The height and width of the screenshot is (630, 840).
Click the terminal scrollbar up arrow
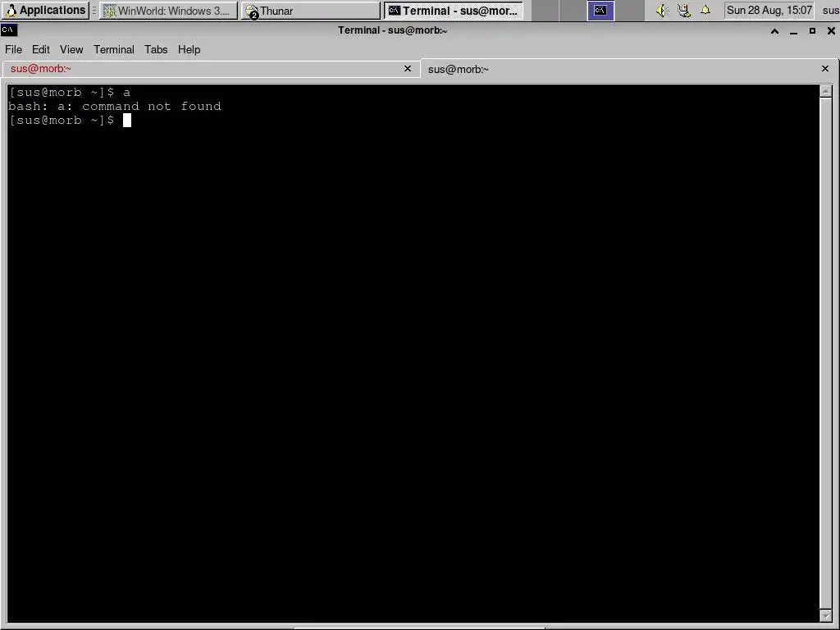pos(826,91)
